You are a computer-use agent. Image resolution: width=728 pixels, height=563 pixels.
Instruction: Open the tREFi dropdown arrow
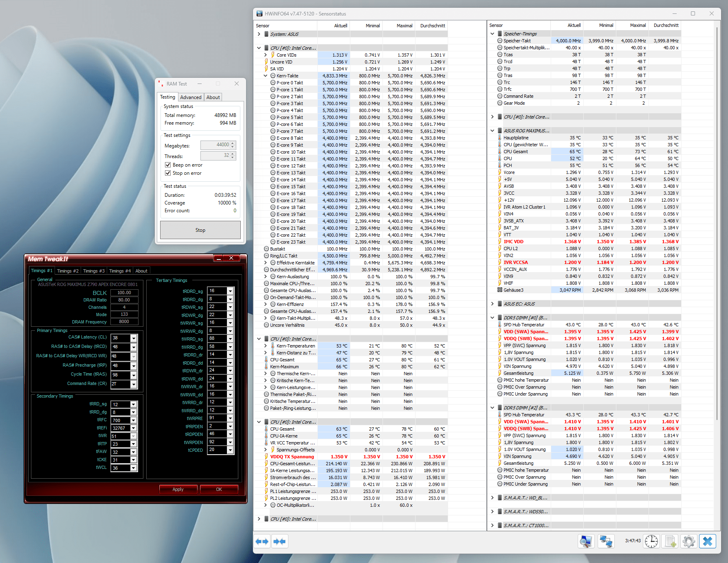tap(134, 429)
